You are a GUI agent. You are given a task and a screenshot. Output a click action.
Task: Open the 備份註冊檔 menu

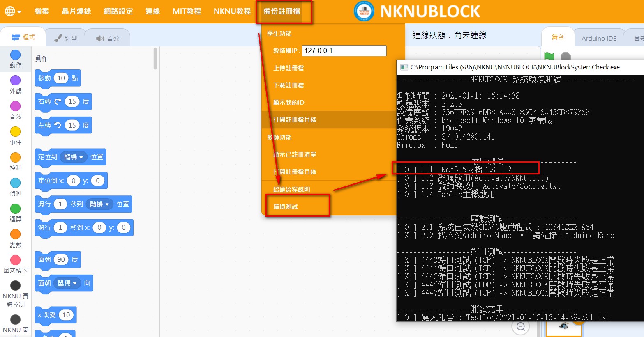click(282, 11)
